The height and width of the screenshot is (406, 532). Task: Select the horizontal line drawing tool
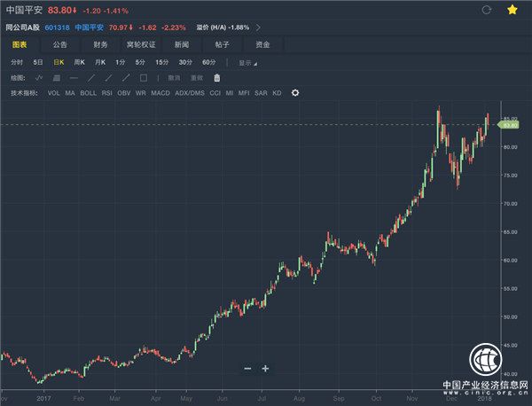coord(74,78)
